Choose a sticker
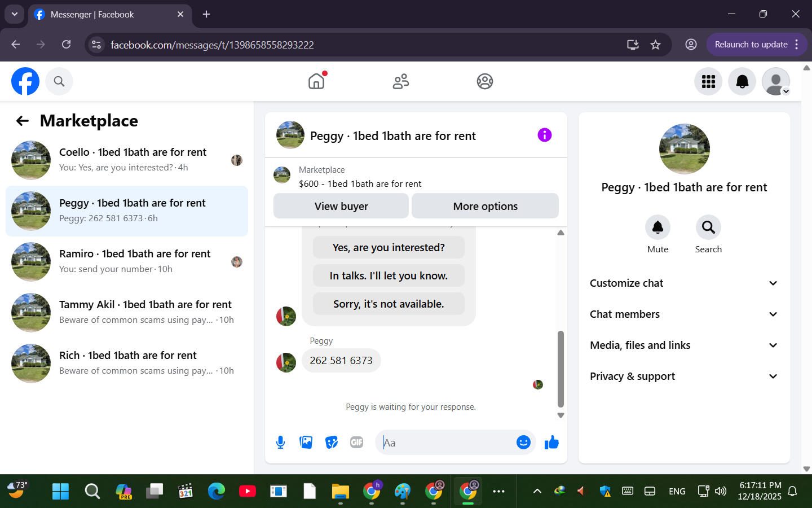 [332, 443]
